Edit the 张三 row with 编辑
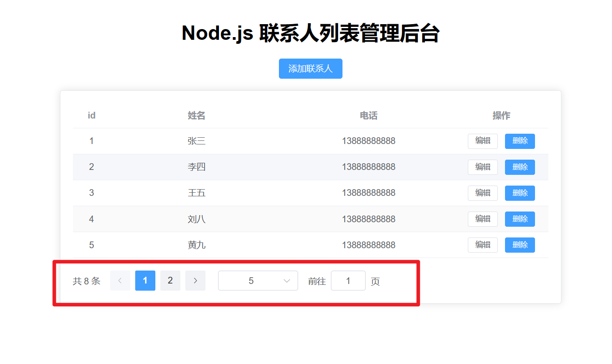Screen dimensions: 612x364 (483, 141)
